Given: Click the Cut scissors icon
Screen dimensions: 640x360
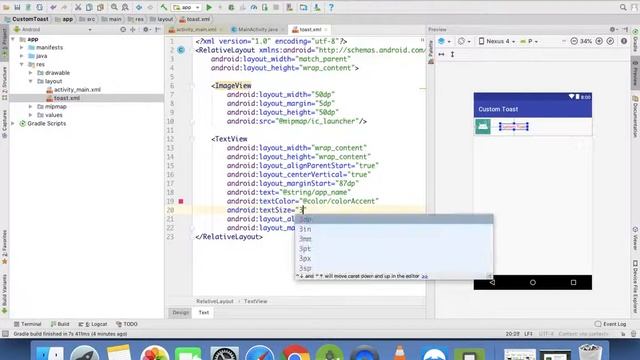Looking at the screenshot, I should [x=78, y=7].
